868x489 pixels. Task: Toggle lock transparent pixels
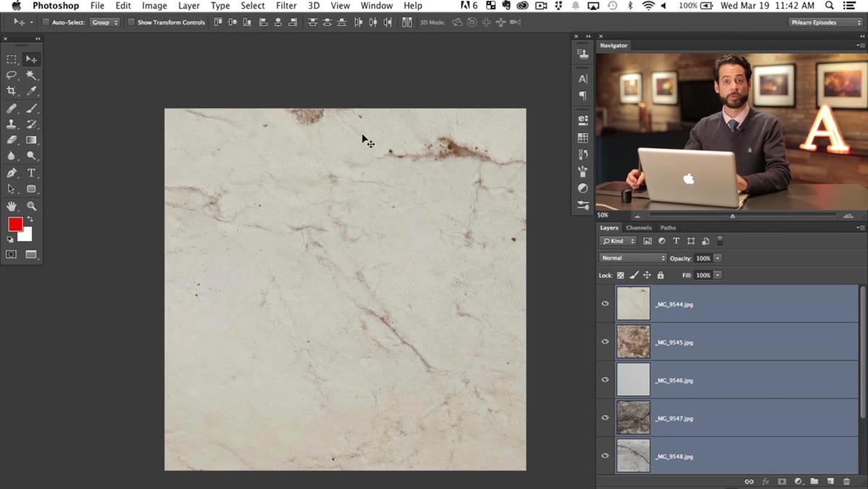621,276
